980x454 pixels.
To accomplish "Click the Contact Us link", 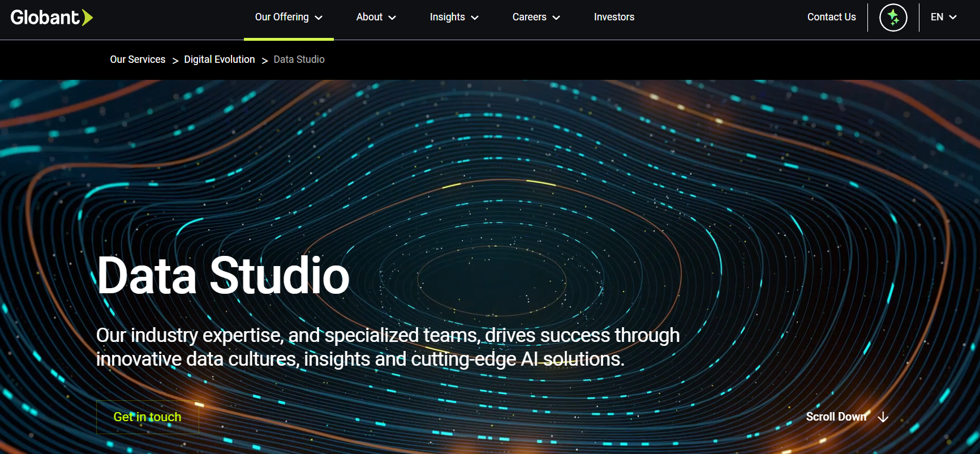I will click(831, 17).
